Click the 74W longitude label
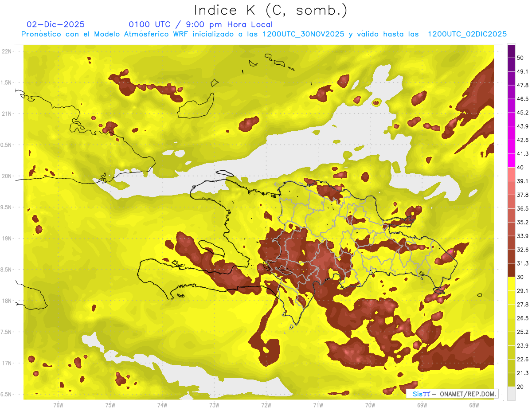532x411 pixels. tap(162, 405)
